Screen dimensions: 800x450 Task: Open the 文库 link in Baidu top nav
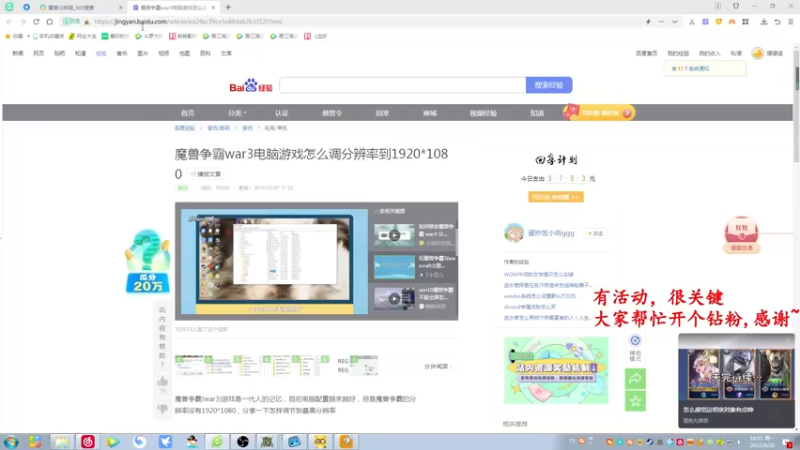[226, 53]
